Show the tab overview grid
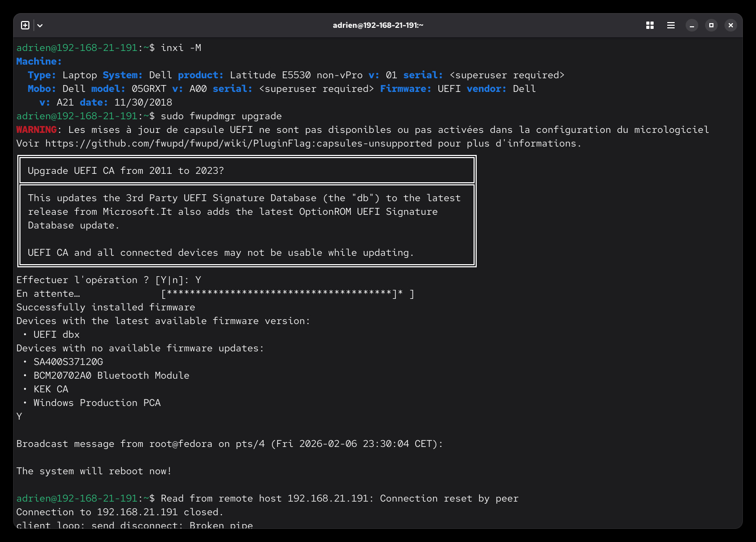Viewport: 756px width, 542px height. coord(650,25)
